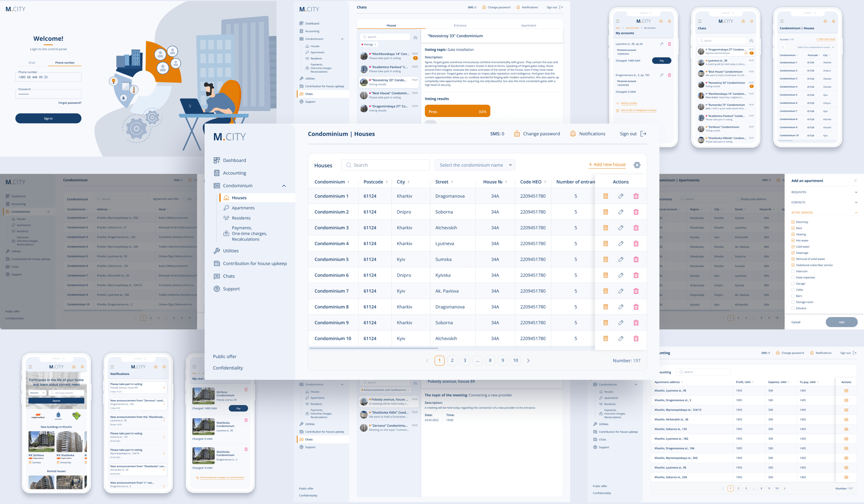864x504 pixels.
Task: Click the Add new house link
Action: pyautogui.click(x=607, y=165)
